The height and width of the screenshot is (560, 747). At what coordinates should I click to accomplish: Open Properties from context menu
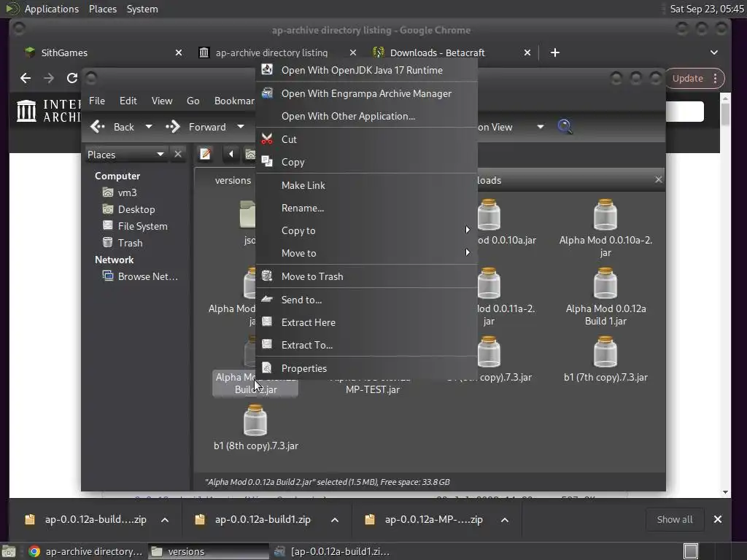click(366, 368)
